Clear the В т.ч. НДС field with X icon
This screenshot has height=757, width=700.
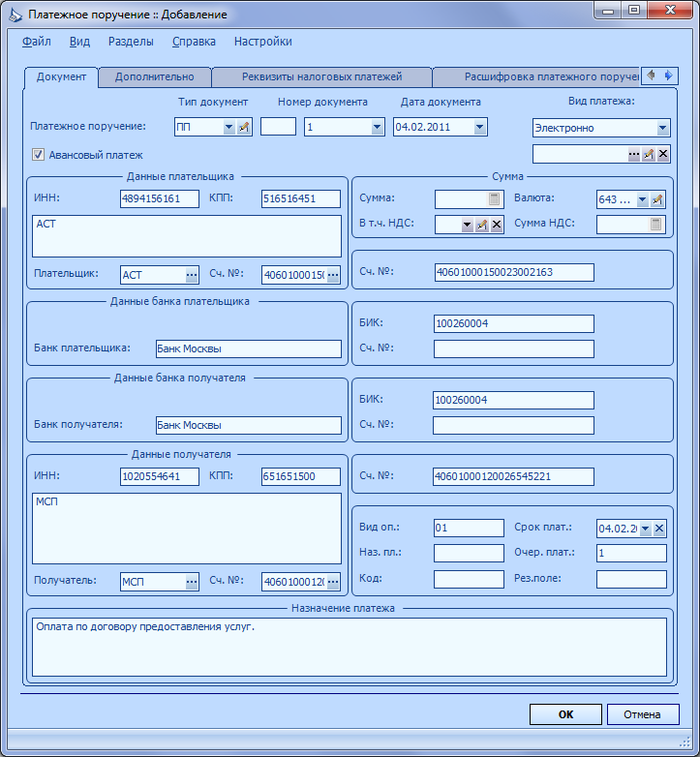497,225
